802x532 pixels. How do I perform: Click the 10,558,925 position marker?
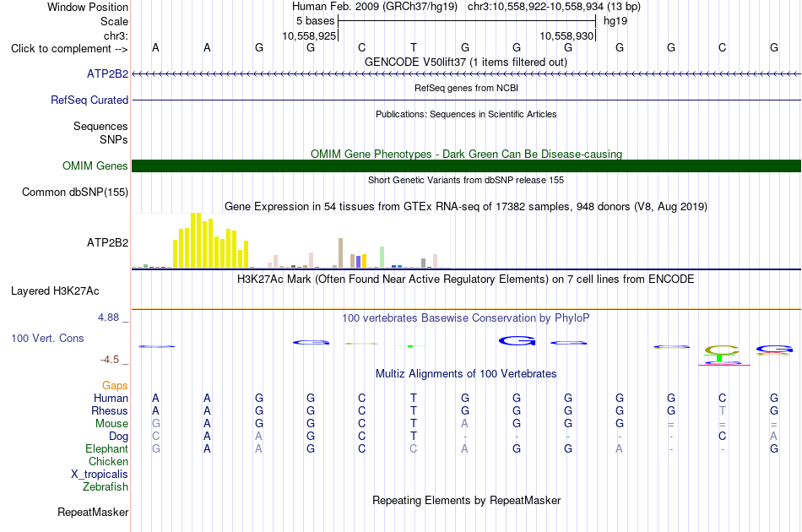click(x=309, y=35)
